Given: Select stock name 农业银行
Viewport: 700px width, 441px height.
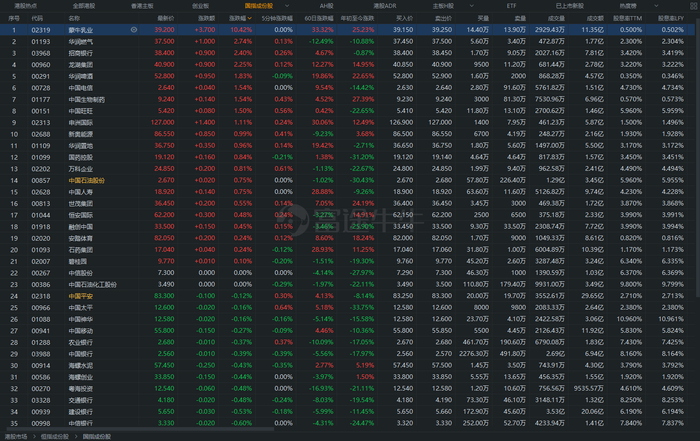Looking at the screenshot, I should click(x=81, y=342).
